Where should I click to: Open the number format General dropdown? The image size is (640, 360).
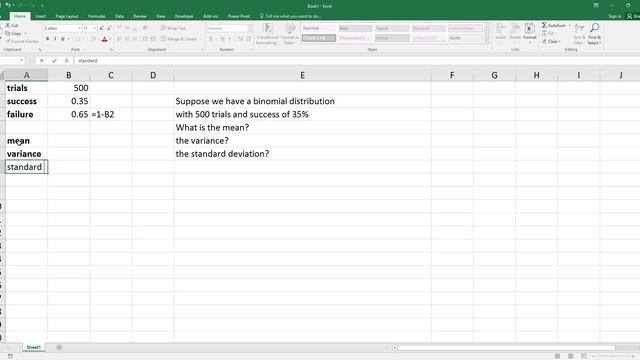(x=250, y=28)
